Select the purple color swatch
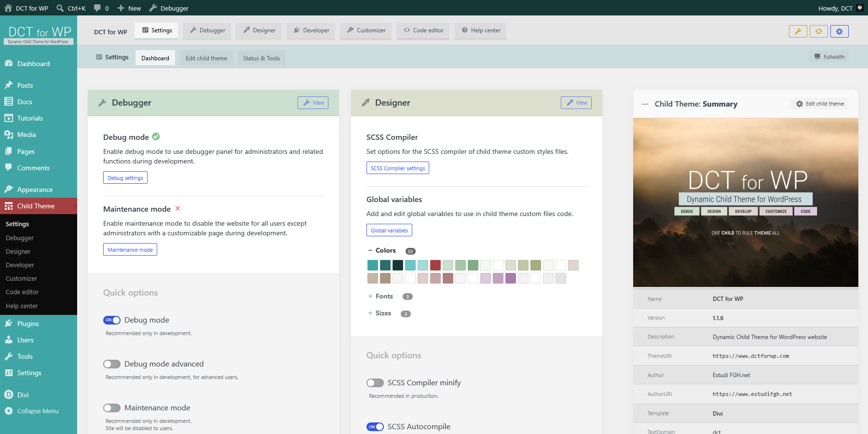This screenshot has height=434, width=868. click(x=511, y=278)
